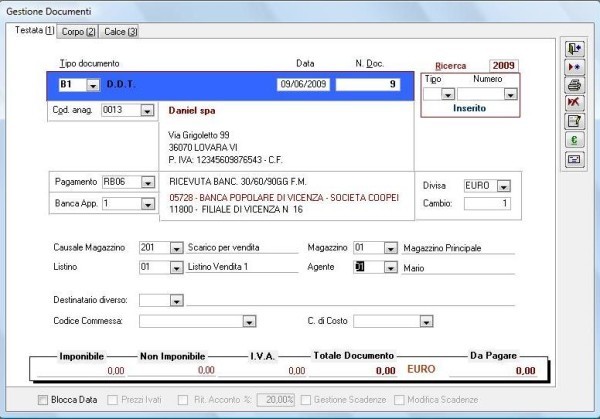Image resolution: width=600 pixels, height=419 pixels.
Task: Toggle the Rit. Acconto % checkbox
Action: [x=183, y=400]
